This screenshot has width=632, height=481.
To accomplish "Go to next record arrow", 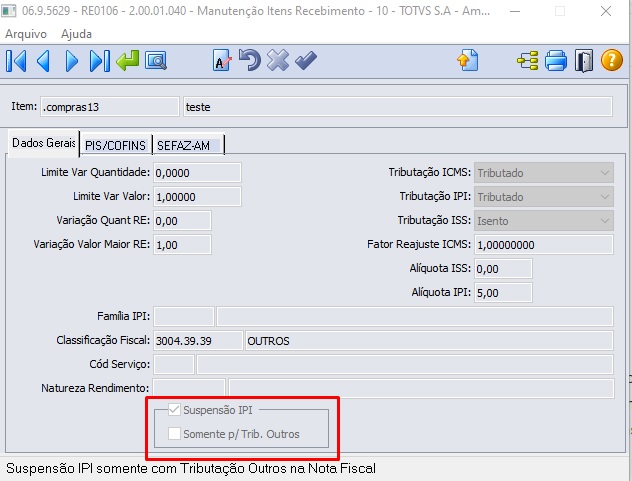I will [x=71, y=61].
